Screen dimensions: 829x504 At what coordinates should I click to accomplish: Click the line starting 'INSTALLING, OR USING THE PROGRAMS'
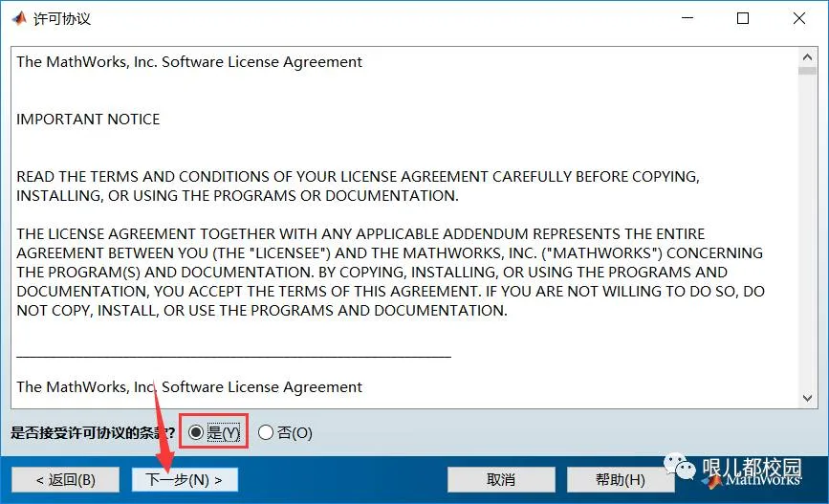point(237,196)
